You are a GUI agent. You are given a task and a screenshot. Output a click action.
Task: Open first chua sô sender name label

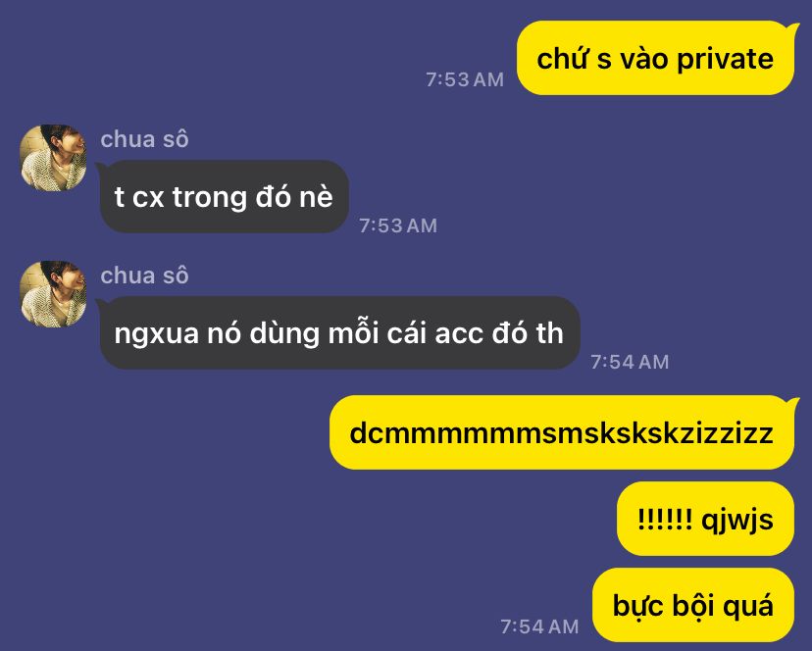click(x=144, y=139)
